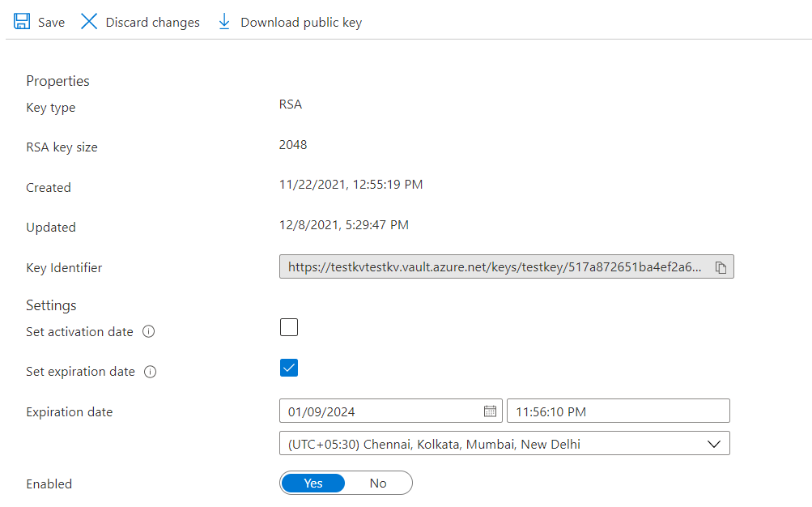Click info icon beside Set expiration date

[150, 372]
